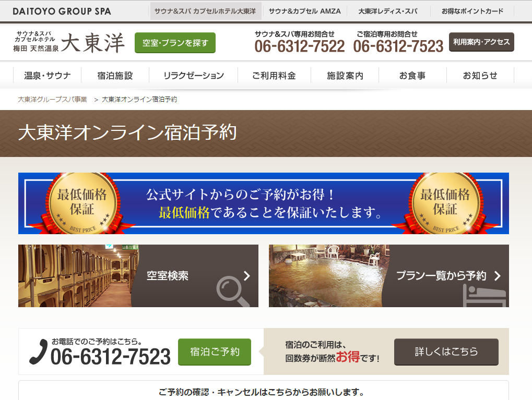Click the 大東洋オンライン宿泊予約 breadcrumb text
The width and height of the screenshot is (532, 400).
139,99
